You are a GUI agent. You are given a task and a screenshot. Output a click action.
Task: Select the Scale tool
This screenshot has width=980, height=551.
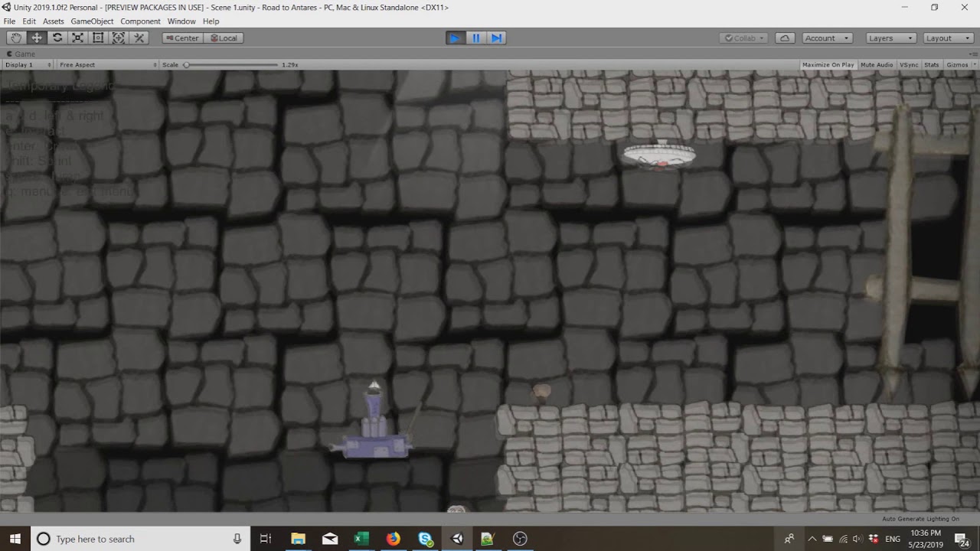[78, 37]
